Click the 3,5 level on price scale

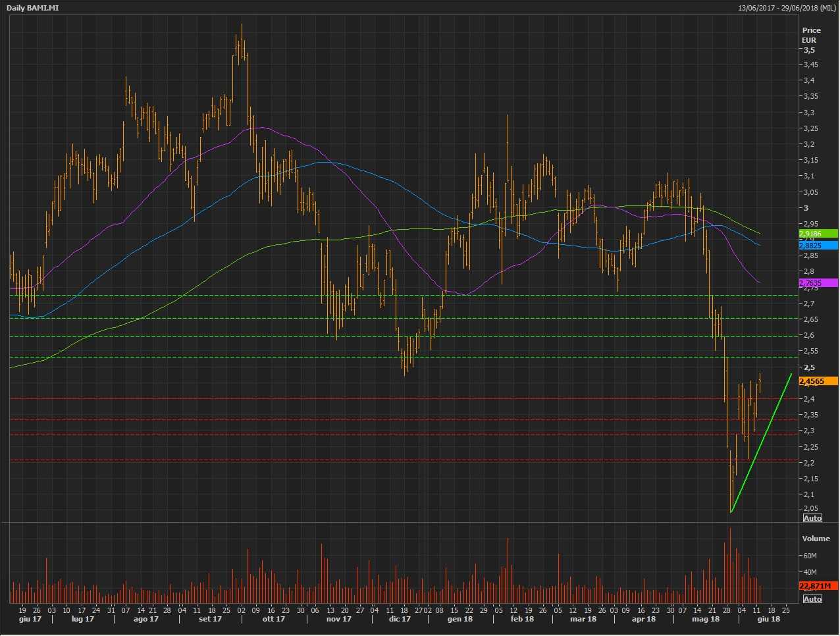click(809, 50)
